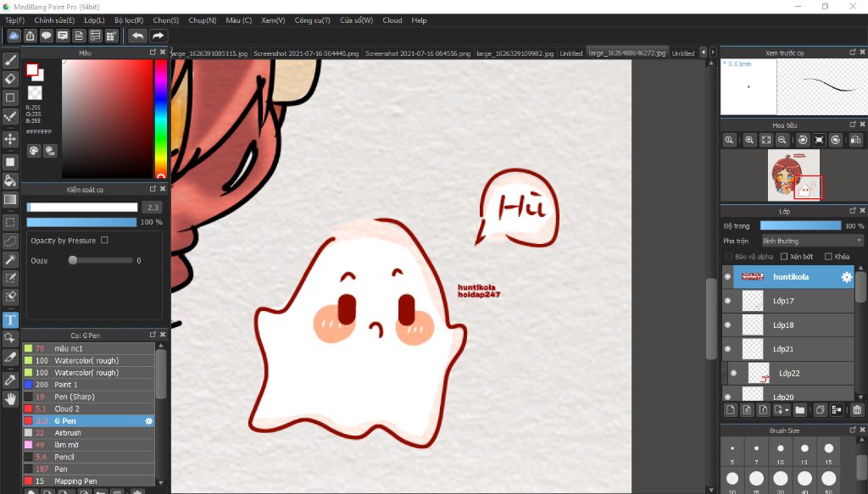Hide layer Lớp17
Viewport: 868px width, 494px height.
tap(728, 301)
